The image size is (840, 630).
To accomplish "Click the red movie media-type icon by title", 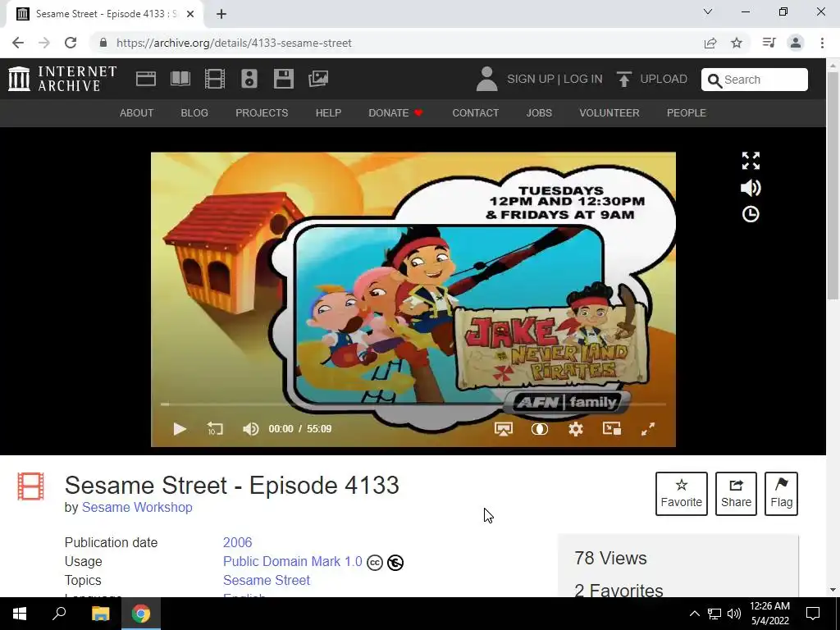I will coord(30,486).
